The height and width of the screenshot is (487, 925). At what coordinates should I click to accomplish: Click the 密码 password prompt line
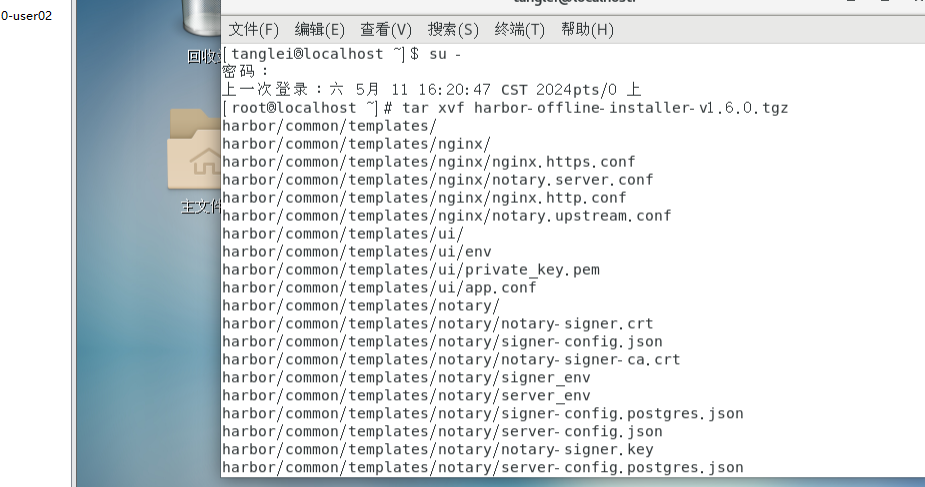click(246, 71)
